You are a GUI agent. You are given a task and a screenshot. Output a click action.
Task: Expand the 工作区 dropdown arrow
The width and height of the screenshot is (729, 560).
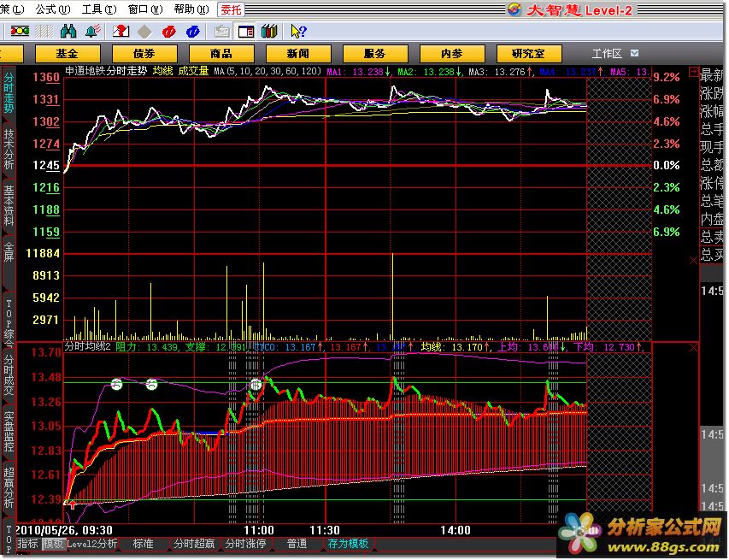tap(634, 53)
